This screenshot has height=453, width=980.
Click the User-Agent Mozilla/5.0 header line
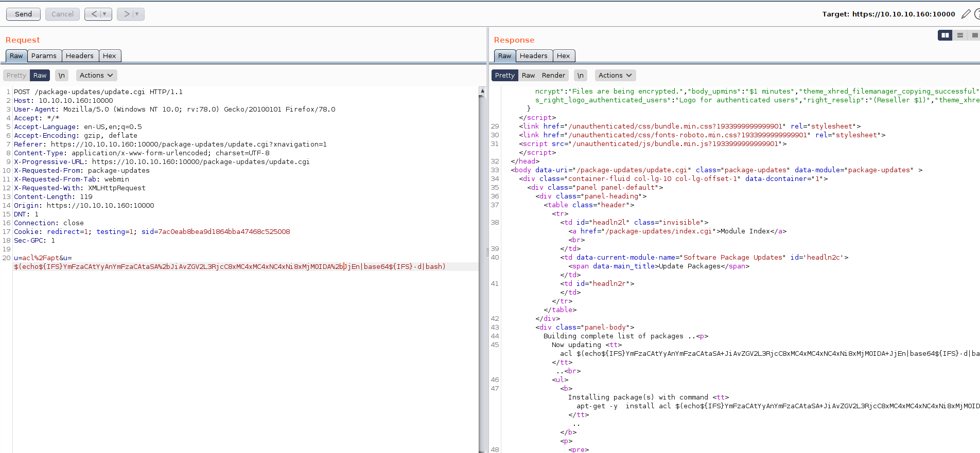(x=174, y=109)
